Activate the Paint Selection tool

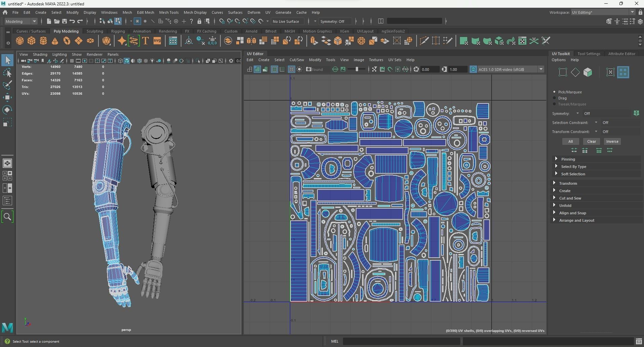7,85
